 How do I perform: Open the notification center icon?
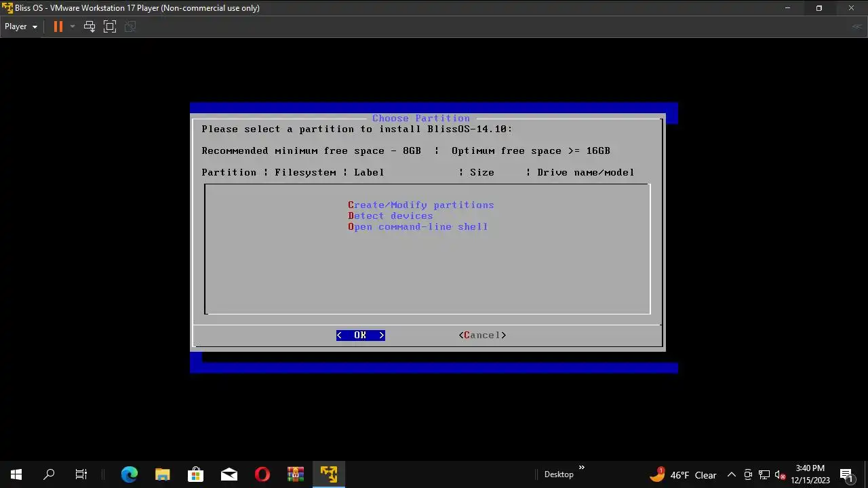point(846,474)
